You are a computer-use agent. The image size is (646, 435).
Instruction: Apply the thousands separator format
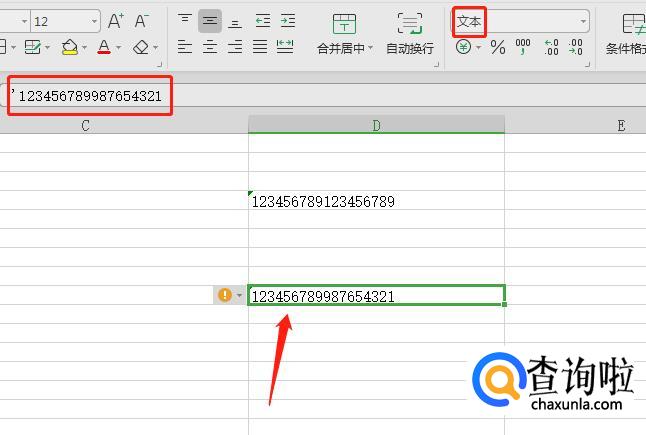pyautogui.click(x=523, y=47)
